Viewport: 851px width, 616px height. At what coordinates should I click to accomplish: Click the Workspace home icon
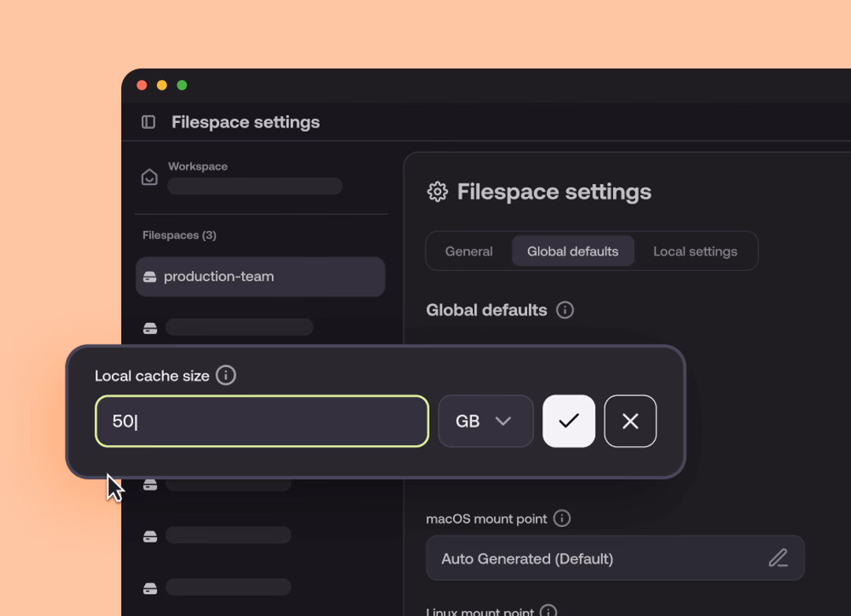149,177
